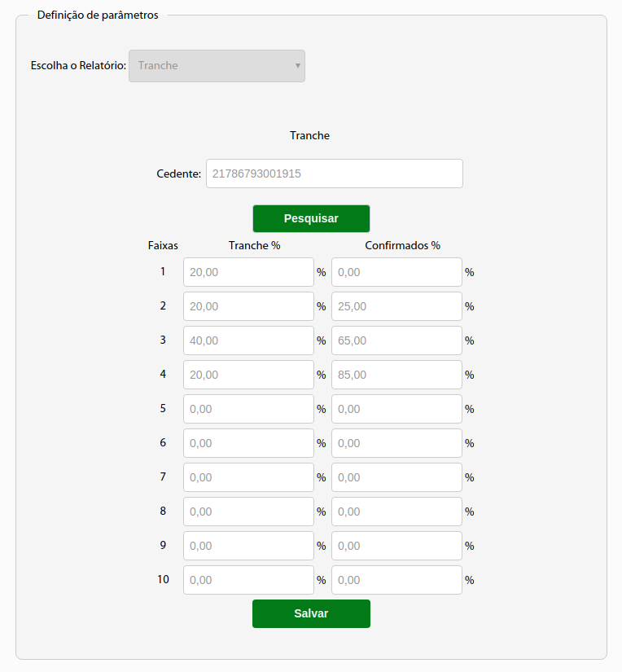Open the Escolha o Relatório dropdown
The image size is (622, 672).
[217, 66]
